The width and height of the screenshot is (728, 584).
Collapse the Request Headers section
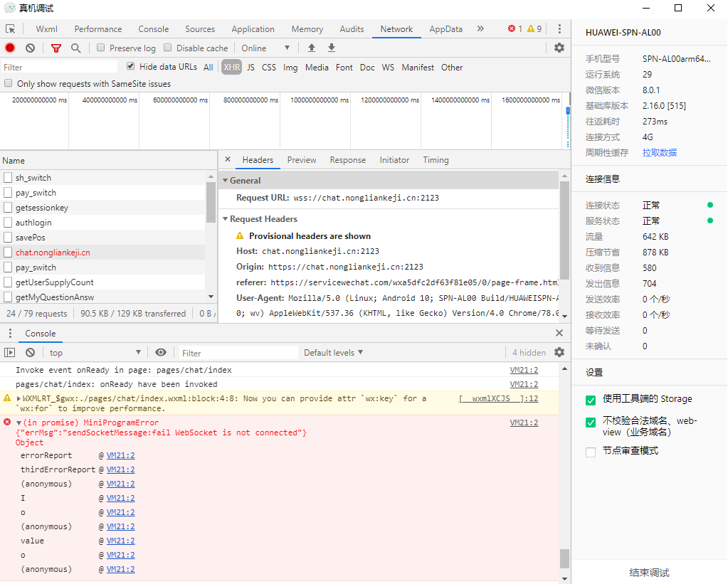pos(225,218)
